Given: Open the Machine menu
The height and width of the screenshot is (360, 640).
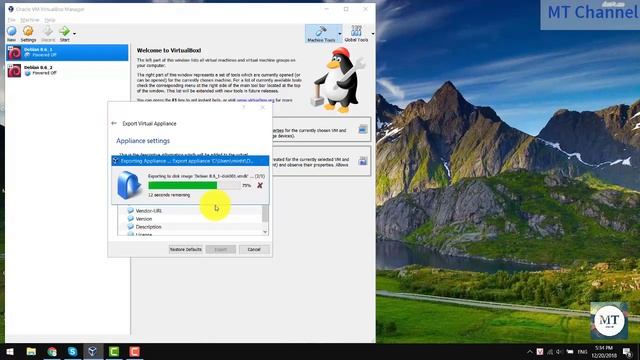Looking at the screenshot, I should pos(30,20).
